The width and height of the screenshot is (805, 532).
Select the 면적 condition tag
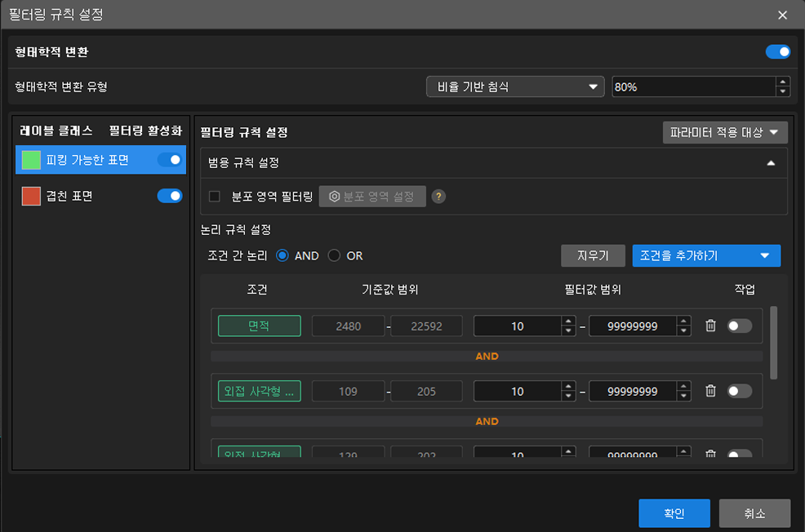(260, 326)
